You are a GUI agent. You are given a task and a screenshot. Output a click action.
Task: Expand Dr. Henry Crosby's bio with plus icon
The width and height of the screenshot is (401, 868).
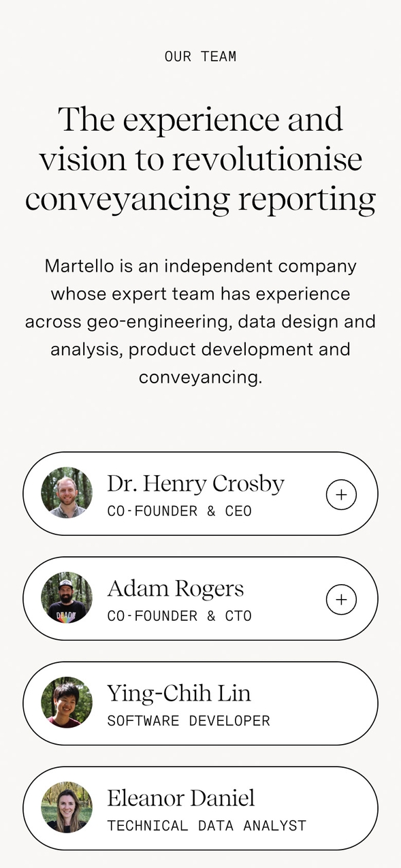341,494
